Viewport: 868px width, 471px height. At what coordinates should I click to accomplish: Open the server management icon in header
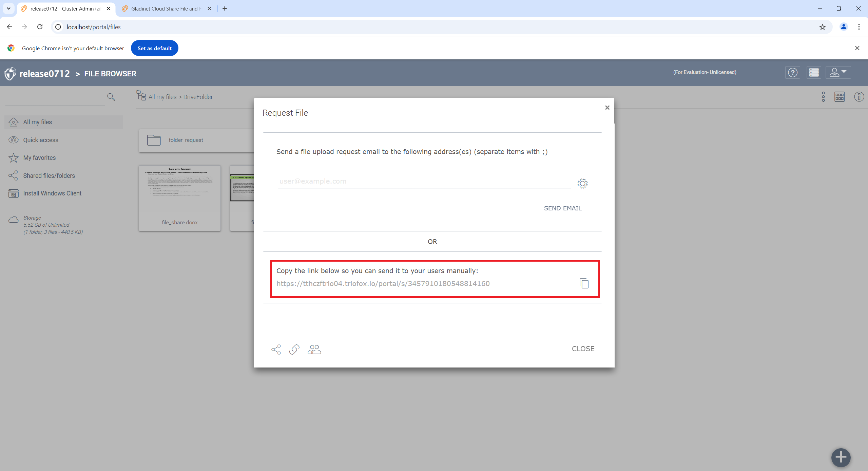(x=814, y=73)
